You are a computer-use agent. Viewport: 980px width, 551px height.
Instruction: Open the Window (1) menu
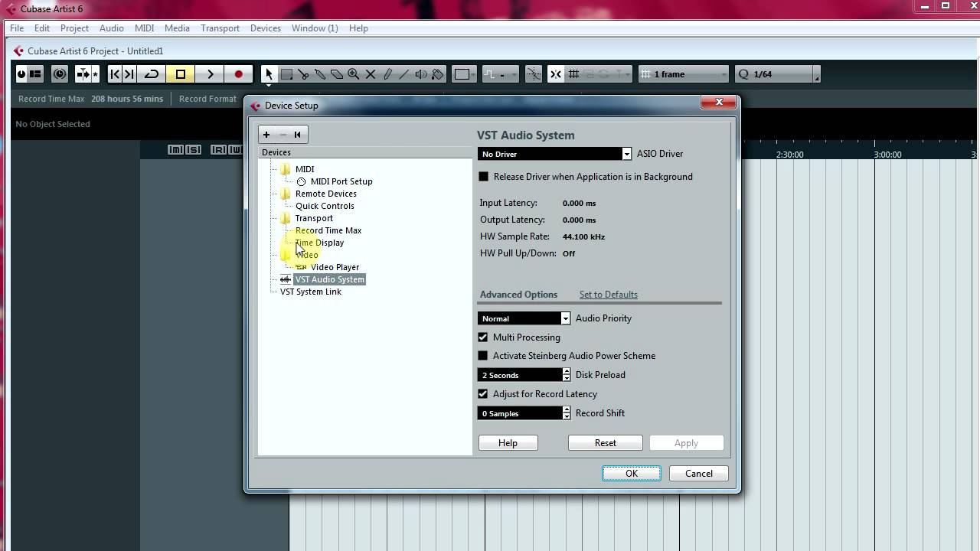point(315,28)
